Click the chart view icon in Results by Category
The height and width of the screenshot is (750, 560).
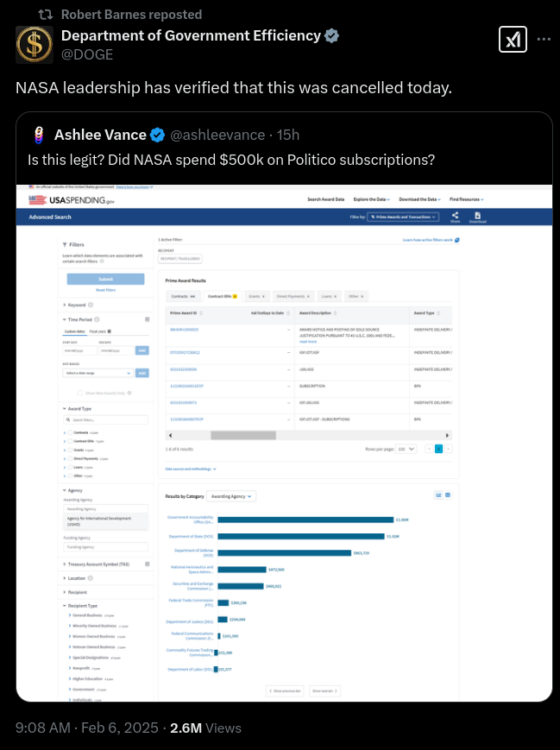click(438, 495)
